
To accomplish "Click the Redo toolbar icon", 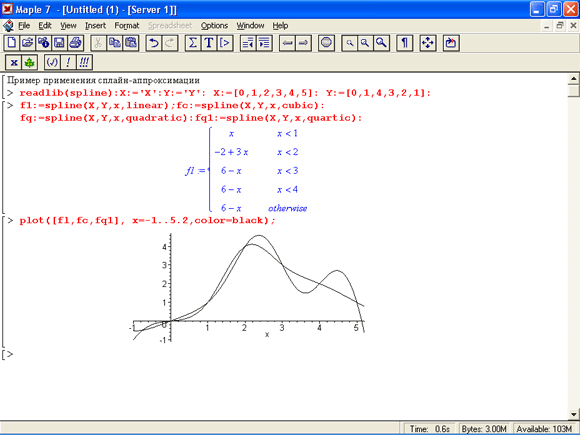I will 170,43.
